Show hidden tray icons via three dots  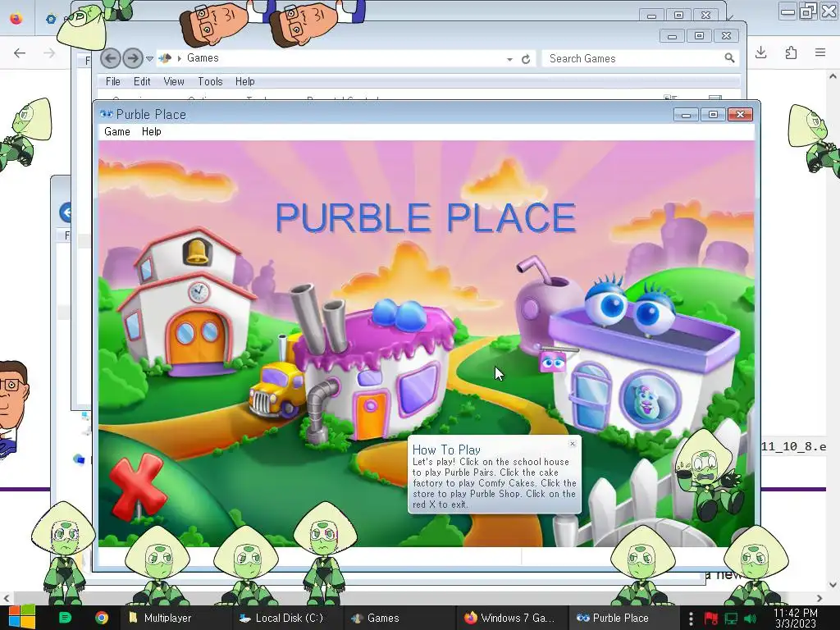point(691,619)
